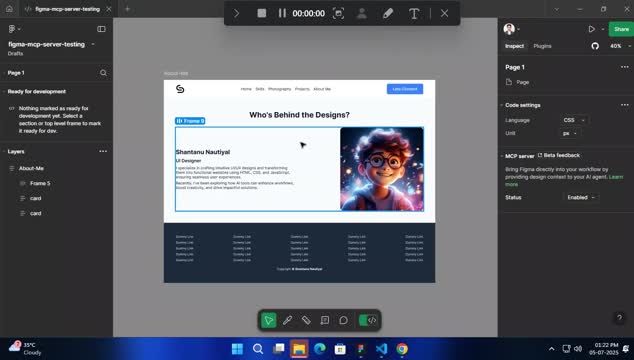Open the file name dropdown chevron
This screenshot has width=634, height=360.
pos(93,44)
